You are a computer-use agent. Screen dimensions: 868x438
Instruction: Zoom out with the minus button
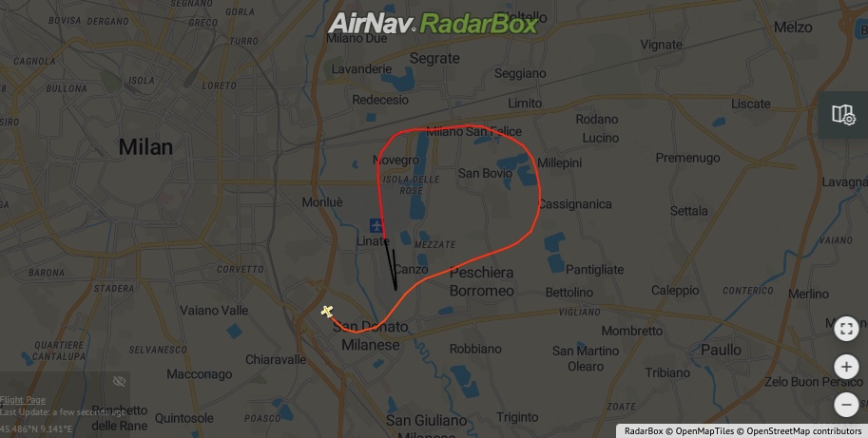(846, 404)
